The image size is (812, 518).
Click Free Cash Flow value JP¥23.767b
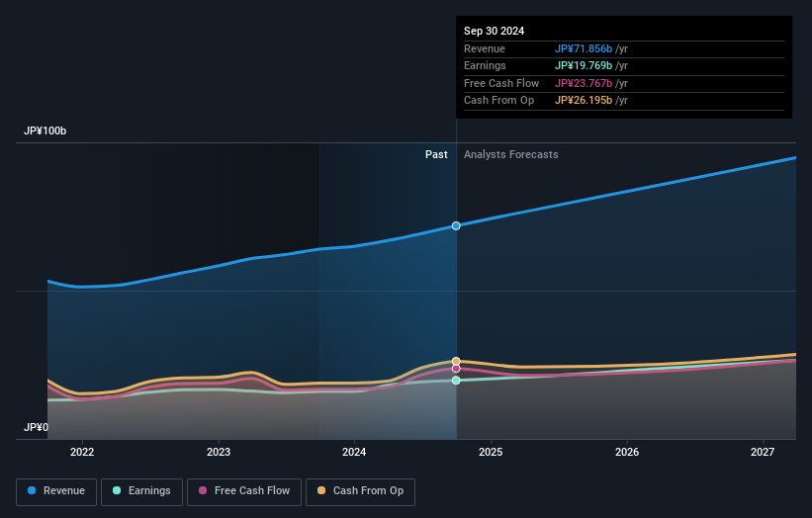coord(584,83)
